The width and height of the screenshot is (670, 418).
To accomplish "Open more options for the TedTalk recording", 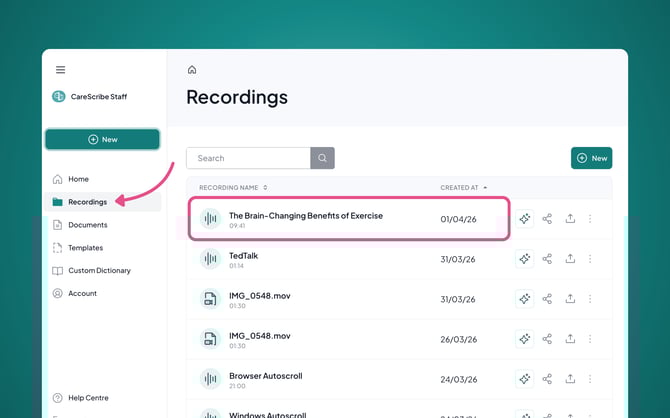I will tap(590, 259).
